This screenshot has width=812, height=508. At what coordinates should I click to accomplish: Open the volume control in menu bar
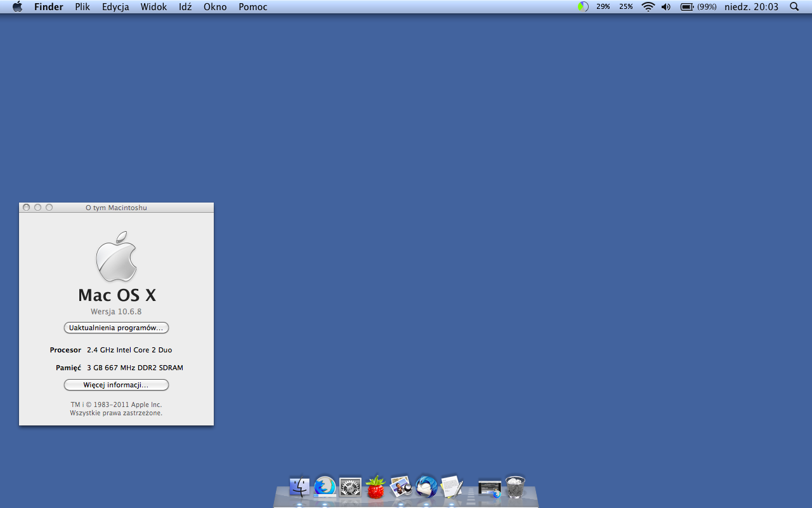(666, 7)
